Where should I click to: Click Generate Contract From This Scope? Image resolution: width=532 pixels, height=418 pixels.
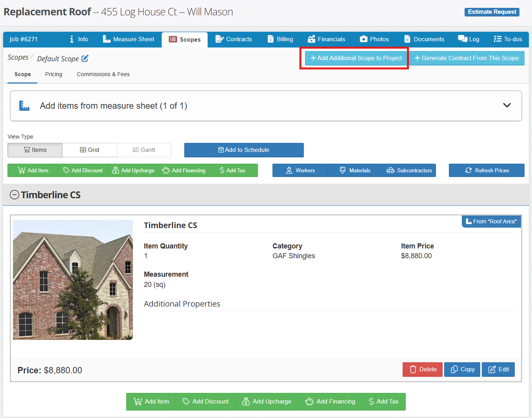[x=467, y=58]
